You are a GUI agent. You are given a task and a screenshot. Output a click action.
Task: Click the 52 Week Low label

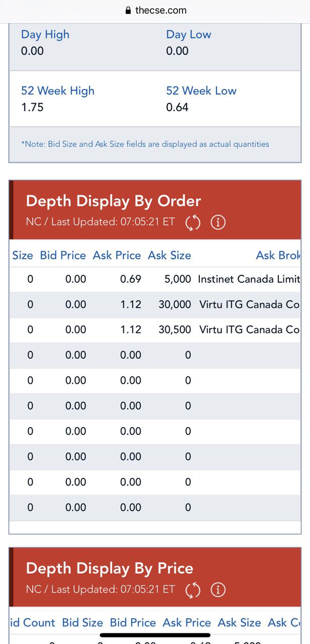(x=201, y=91)
